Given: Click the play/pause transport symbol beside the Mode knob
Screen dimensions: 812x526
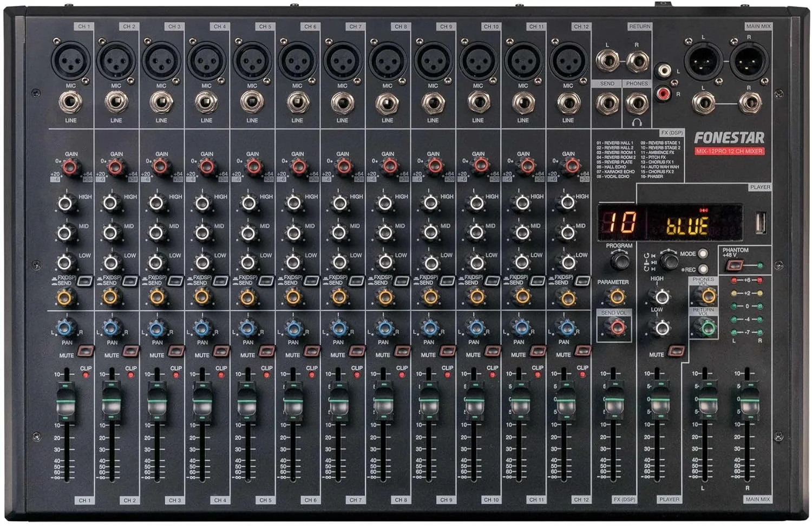Looking at the screenshot, I should click(653, 262).
